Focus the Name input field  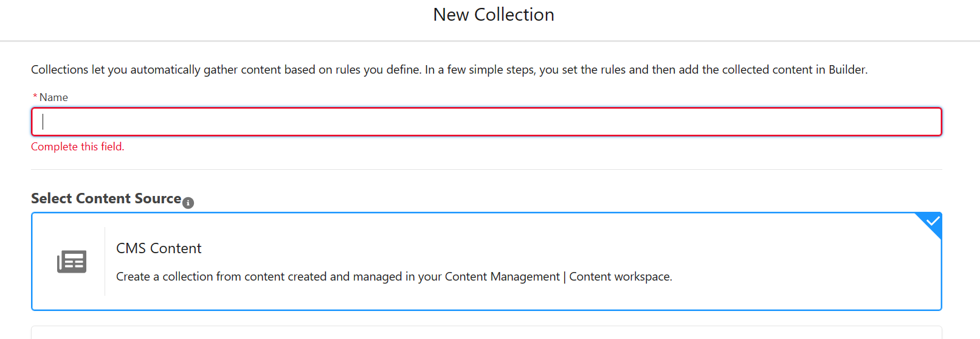486,122
